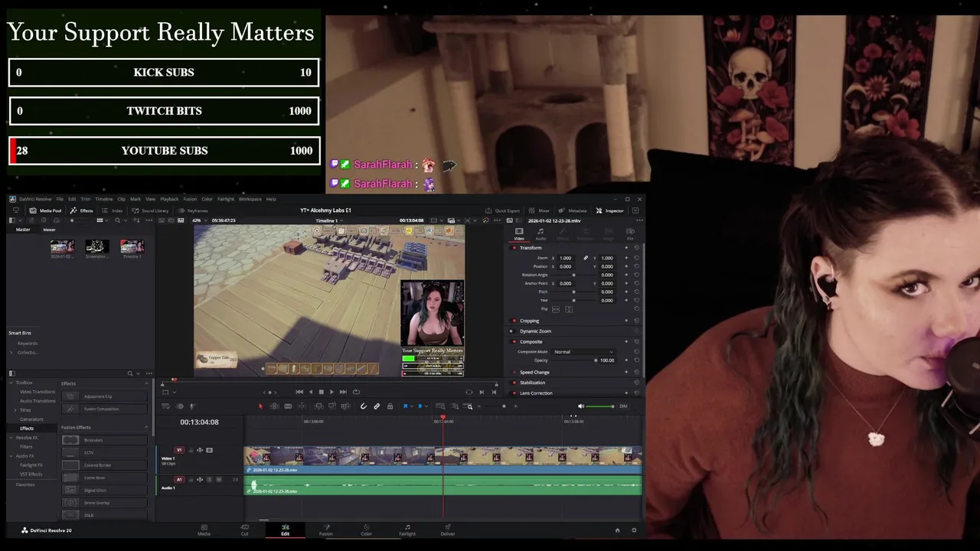The image size is (980, 551).
Task: Expand the Speed Change section
Action: (x=534, y=373)
